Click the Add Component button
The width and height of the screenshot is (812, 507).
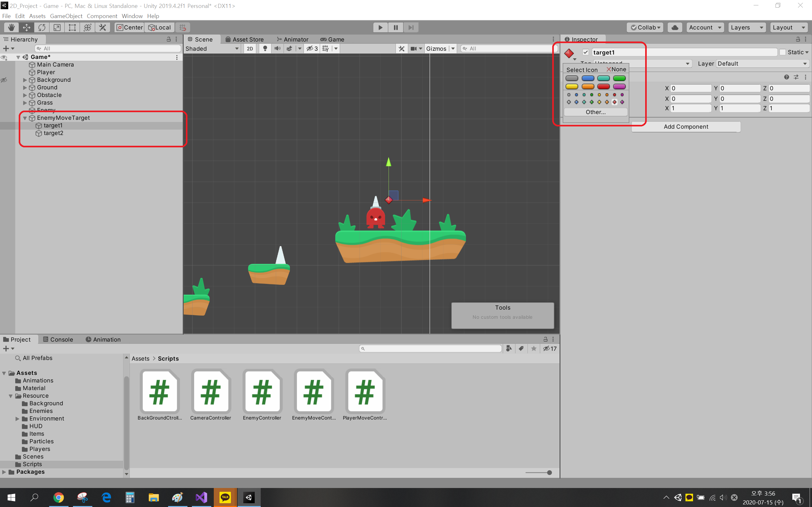(x=685, y=127)
